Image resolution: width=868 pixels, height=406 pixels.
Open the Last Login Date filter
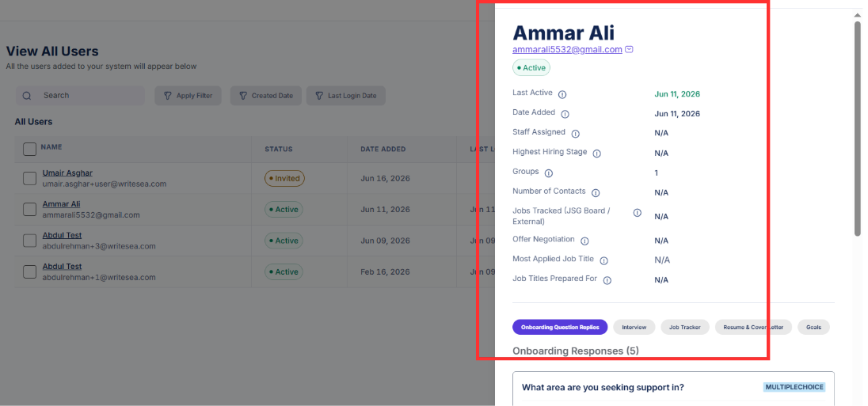346,96
